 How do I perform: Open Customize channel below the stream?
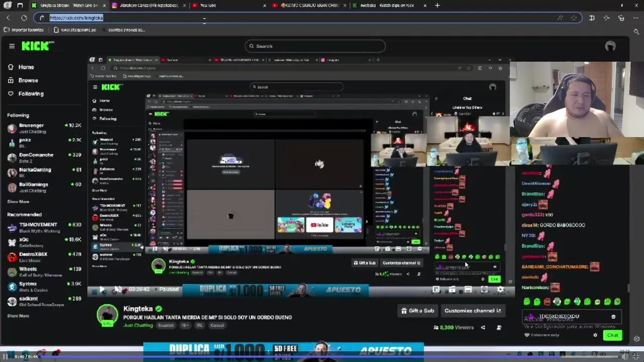(x=473, y=311)
